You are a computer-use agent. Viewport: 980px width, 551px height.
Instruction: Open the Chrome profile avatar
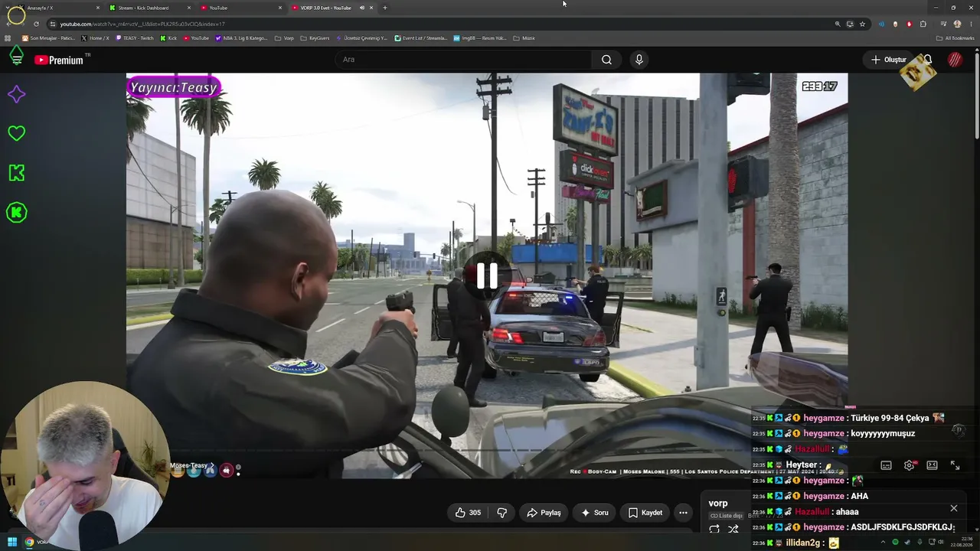[x=957, y=24]
